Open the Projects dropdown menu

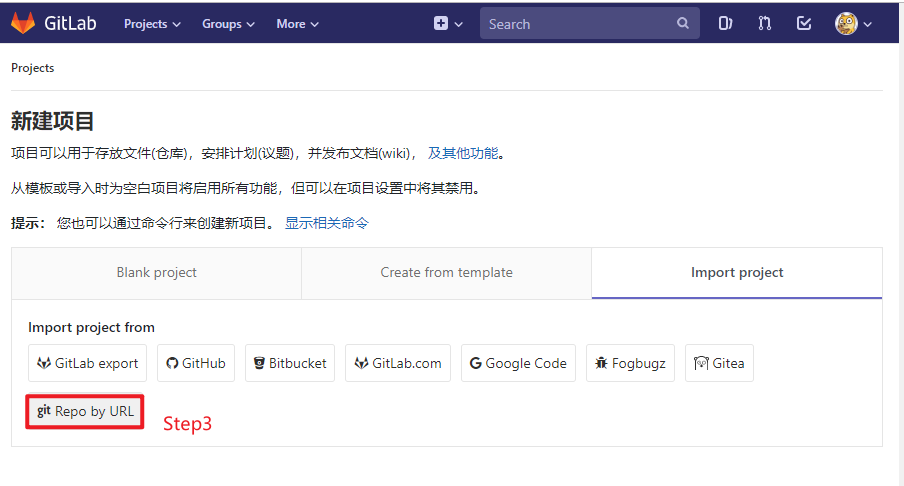click(152, 24)
